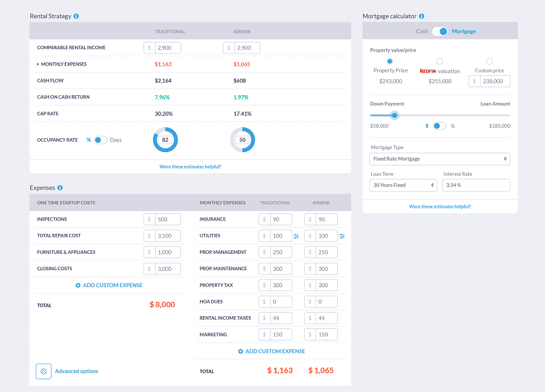Open the 30 Years Fixed loan term dropdown
The width and height of the screenshot is (545, 392).
(403, 185)
